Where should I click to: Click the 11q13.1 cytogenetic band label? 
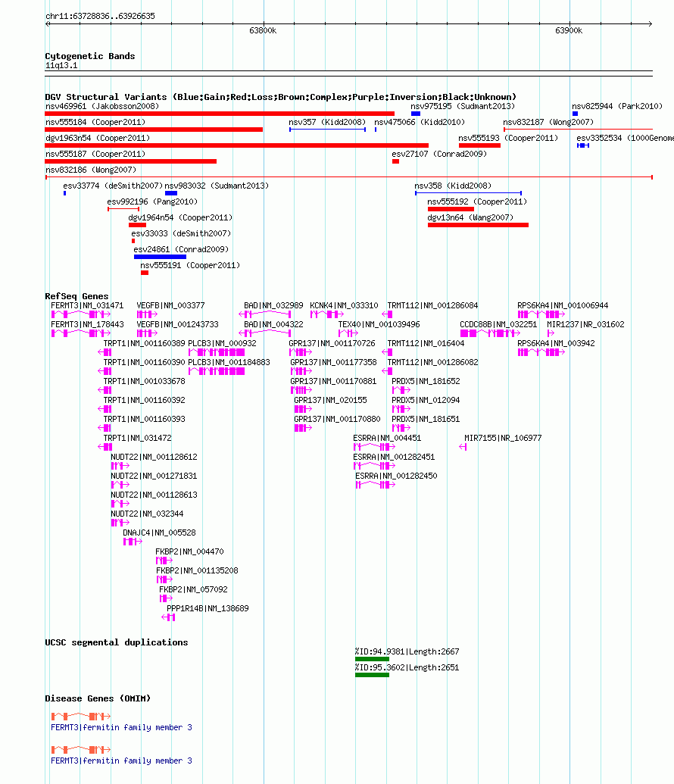point(61,65)
